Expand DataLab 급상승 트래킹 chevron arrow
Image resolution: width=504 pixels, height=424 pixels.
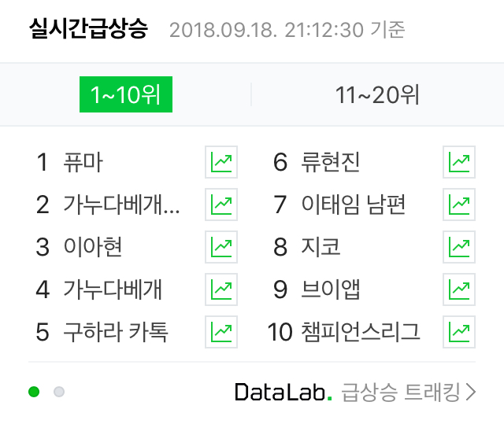point(471,392)
